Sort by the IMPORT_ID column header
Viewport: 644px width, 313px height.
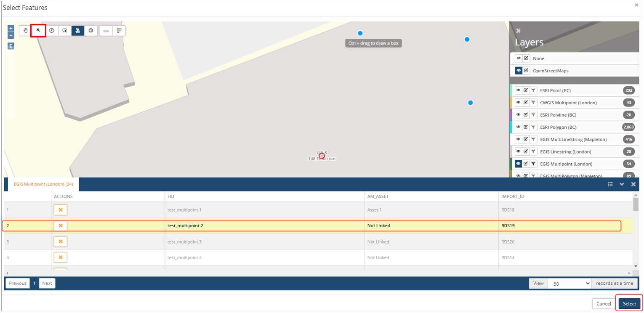tap(565, 196)
